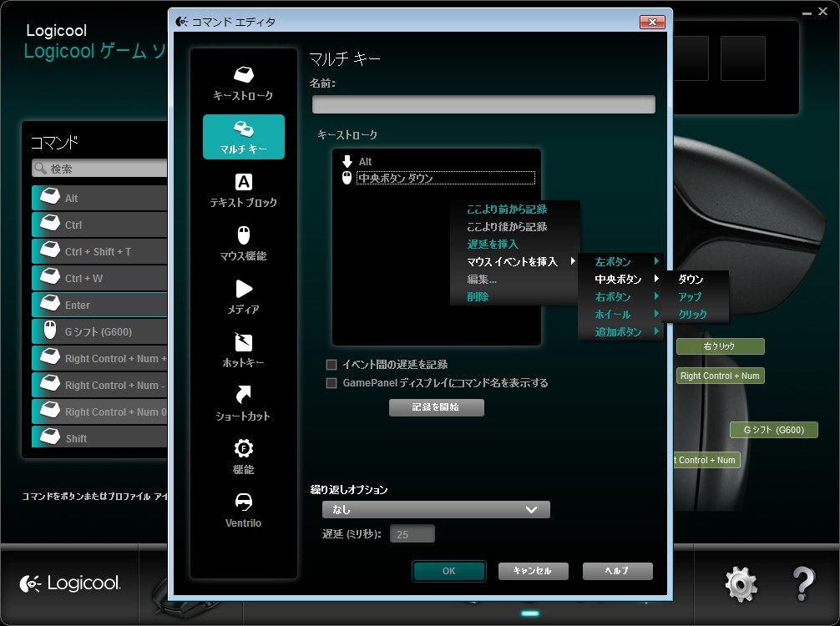840x626 pixels.
Task: Select Right Control + Num + command row
Action: tap(99, 358)
